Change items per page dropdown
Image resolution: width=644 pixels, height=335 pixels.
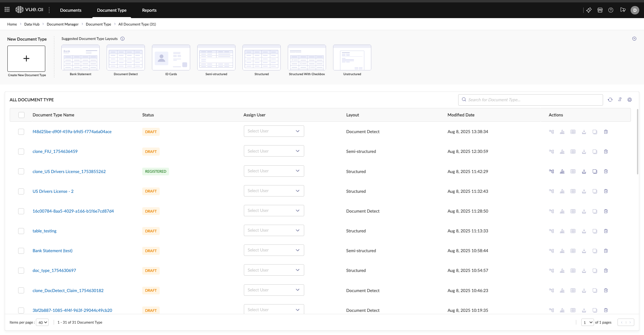coord(42,322)
